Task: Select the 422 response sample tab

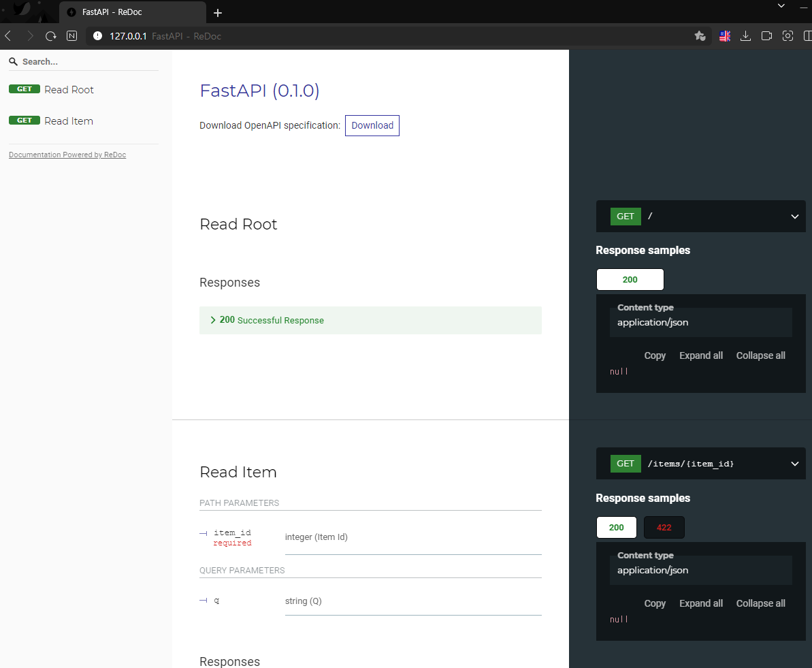Action: [x=664, y=527]
